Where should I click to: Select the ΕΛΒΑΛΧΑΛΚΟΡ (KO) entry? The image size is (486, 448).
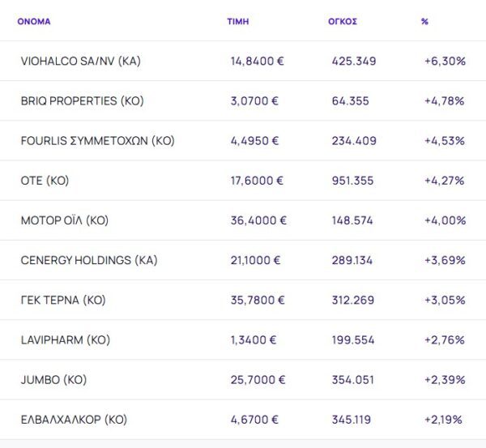tap(74, 420)
